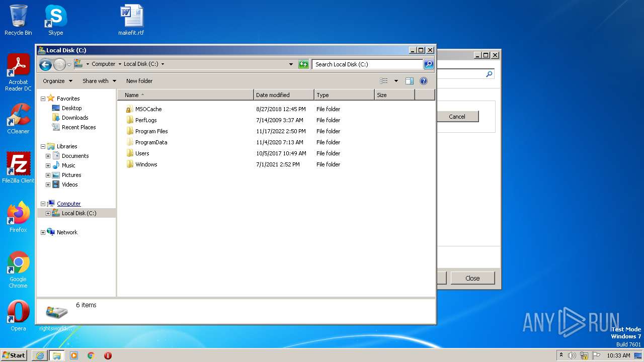Expand the Network tree node
This screenshot has width=644, height=362.
(43, 232)
